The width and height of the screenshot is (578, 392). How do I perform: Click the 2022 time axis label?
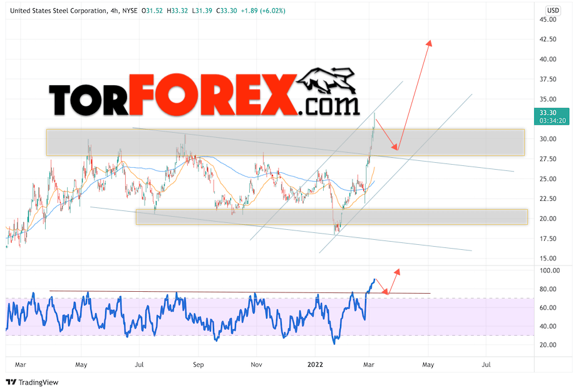pyautogui.click(x=315, y=364)
